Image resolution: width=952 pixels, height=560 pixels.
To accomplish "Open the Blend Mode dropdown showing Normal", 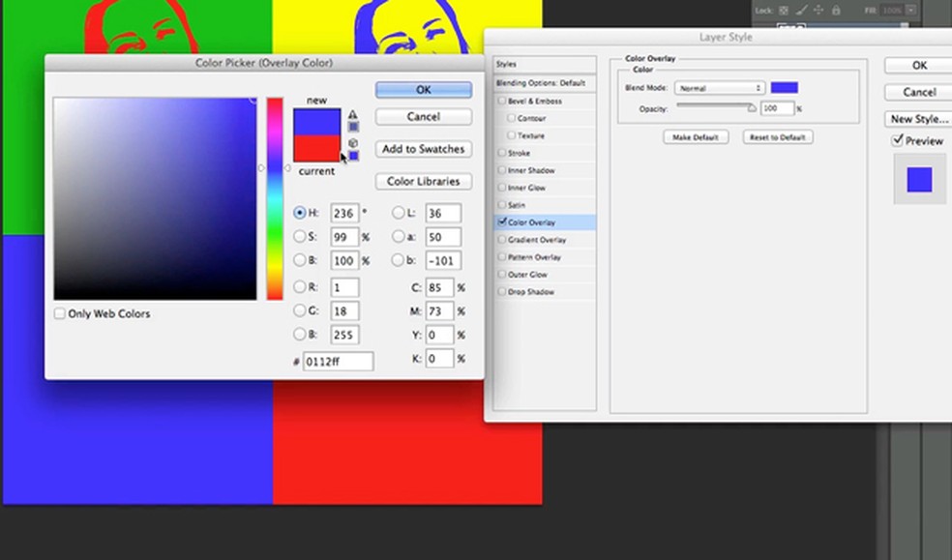I will 719,87.
